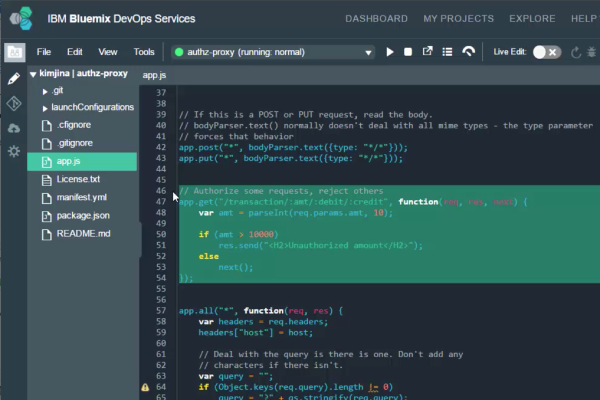Open License.txt in the file tree

tap(78, 179)
